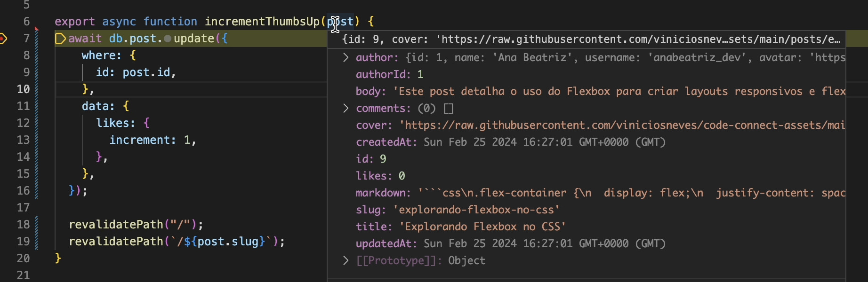This screenshot has height=282, width=868.
Task: Select the slug property row
Action: coord(458,210)
